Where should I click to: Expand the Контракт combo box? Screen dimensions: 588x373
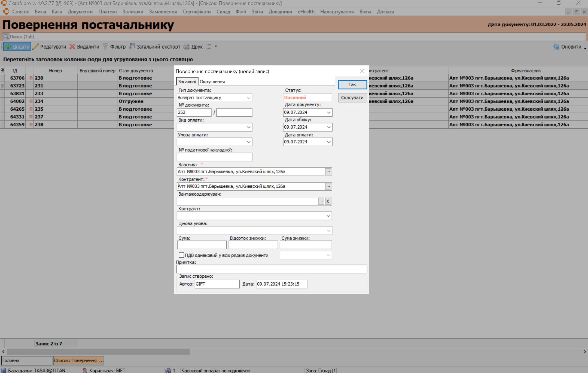328,216
